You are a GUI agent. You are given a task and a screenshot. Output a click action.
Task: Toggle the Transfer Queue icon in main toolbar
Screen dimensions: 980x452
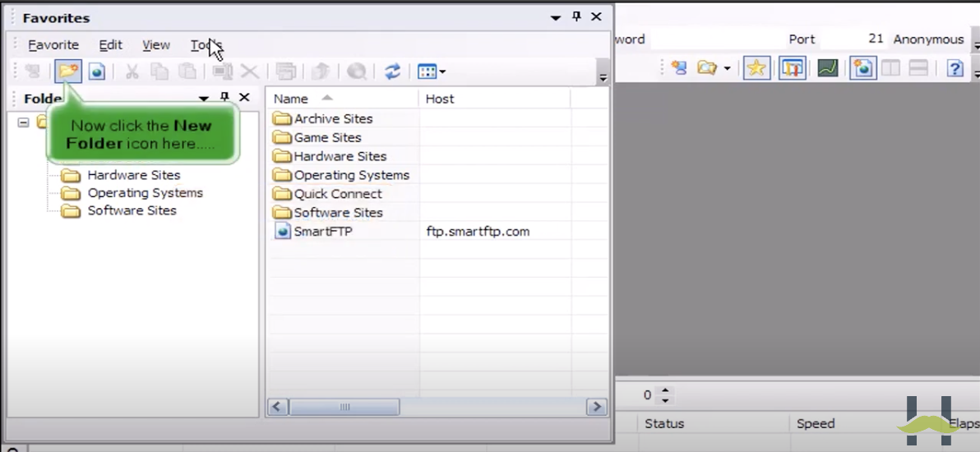pos(792,67)
